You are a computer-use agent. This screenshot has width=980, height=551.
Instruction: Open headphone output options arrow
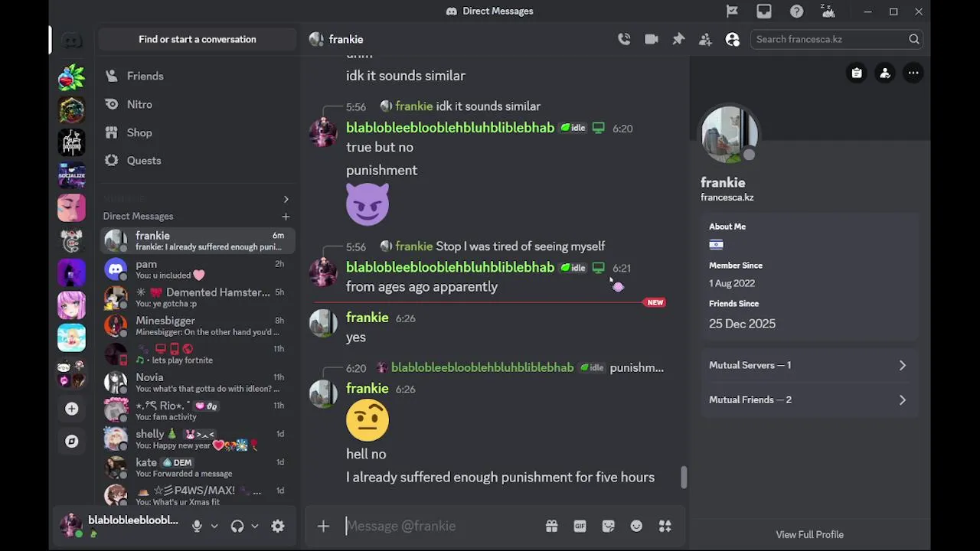click(x=255, y=526)
